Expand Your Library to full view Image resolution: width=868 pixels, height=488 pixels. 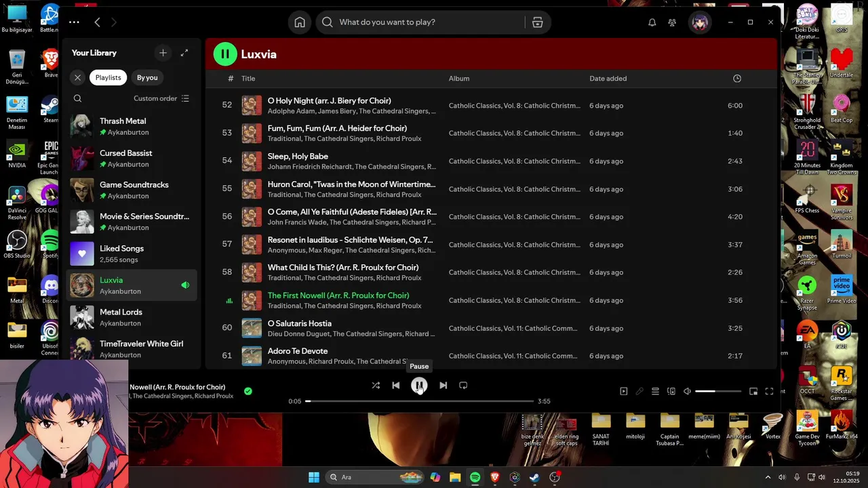click(x=184, y=53)
